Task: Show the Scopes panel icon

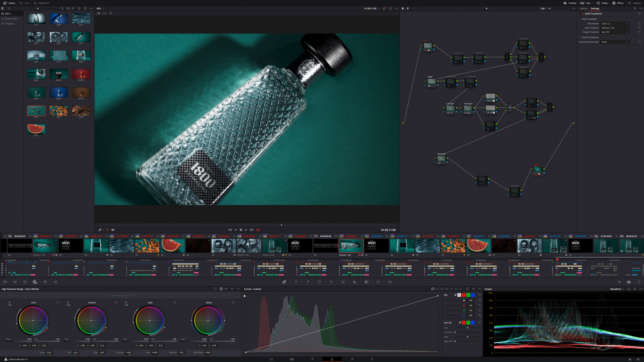Action: pyautogui.click(x=629, y=282)
